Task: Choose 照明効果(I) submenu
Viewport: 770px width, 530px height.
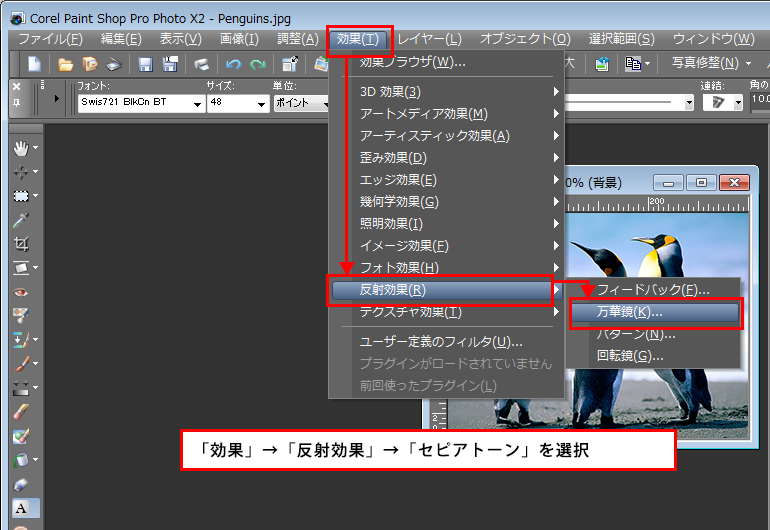Action: tap(447, 223)
